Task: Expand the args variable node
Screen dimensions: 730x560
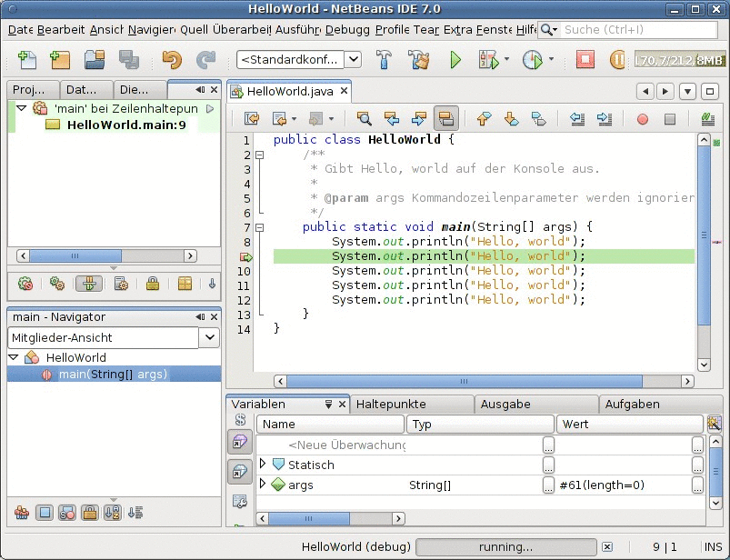Action: (263, 484)
